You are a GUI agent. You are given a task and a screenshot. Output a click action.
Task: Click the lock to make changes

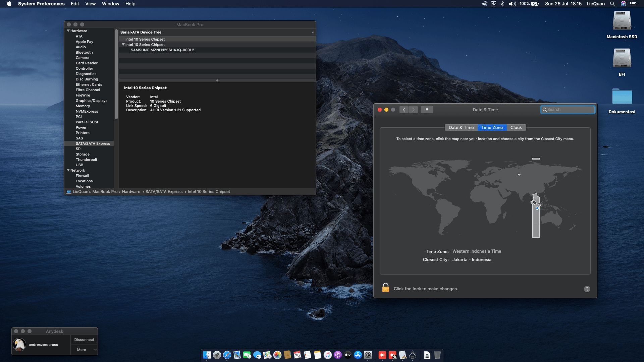[x=386, y=288]
